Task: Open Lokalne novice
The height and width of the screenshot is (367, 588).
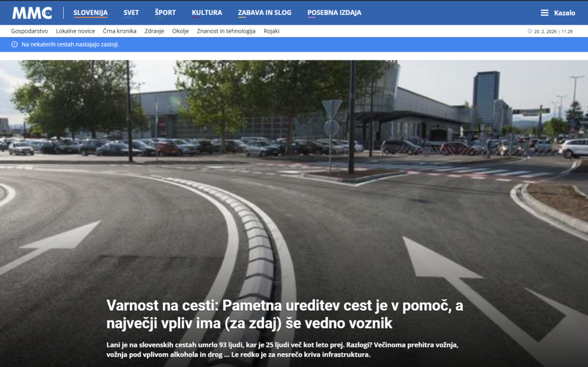Action: pyautogui.click(x=75, y=31)
